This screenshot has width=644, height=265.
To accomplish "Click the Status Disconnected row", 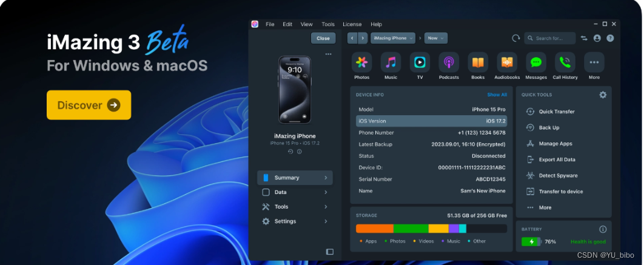I will pos(431,156).
